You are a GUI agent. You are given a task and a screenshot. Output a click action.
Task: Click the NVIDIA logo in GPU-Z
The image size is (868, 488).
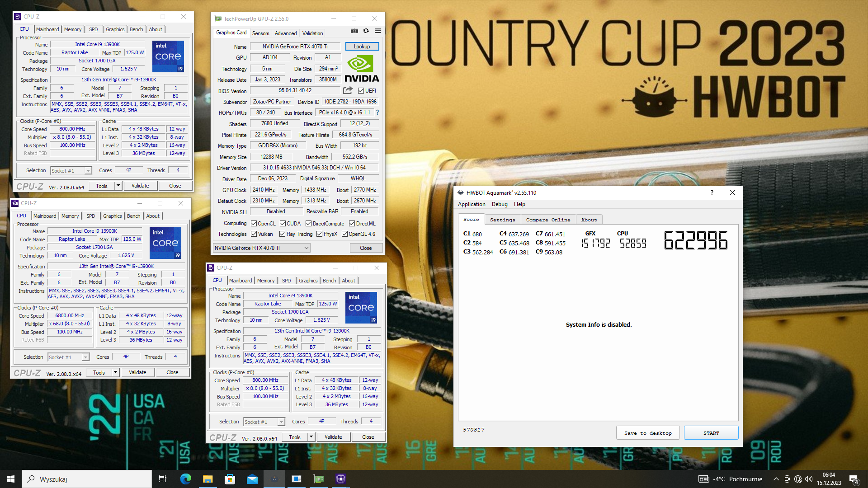pos(362,69)
